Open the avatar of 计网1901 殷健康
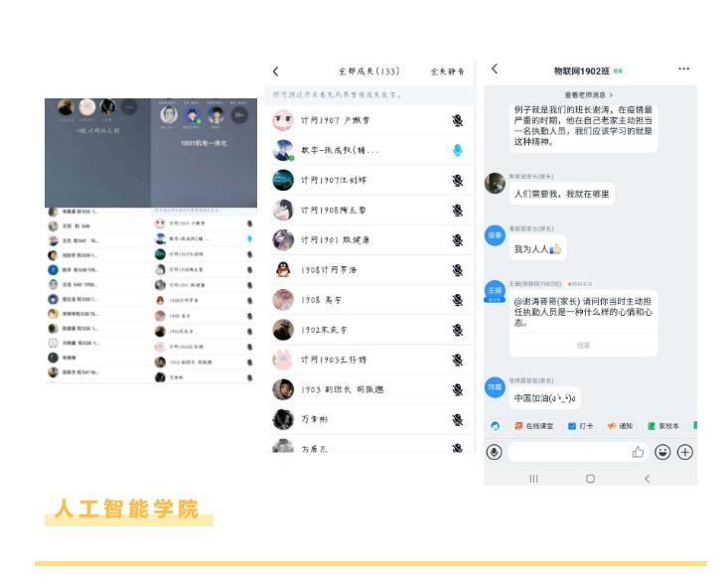The height and width of the screenshot is (588, 728). click(283, 240)
